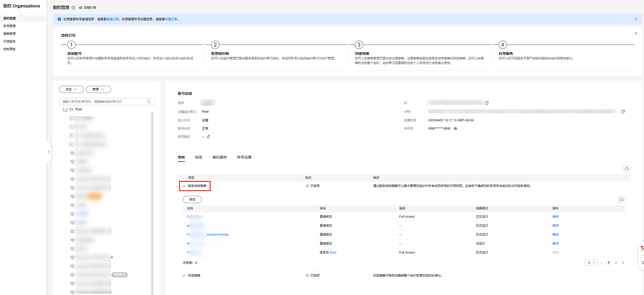Toggle 流程引导 guide visibility
The image size is (644, 295).
pyautogui.click(x=88, y=8)
